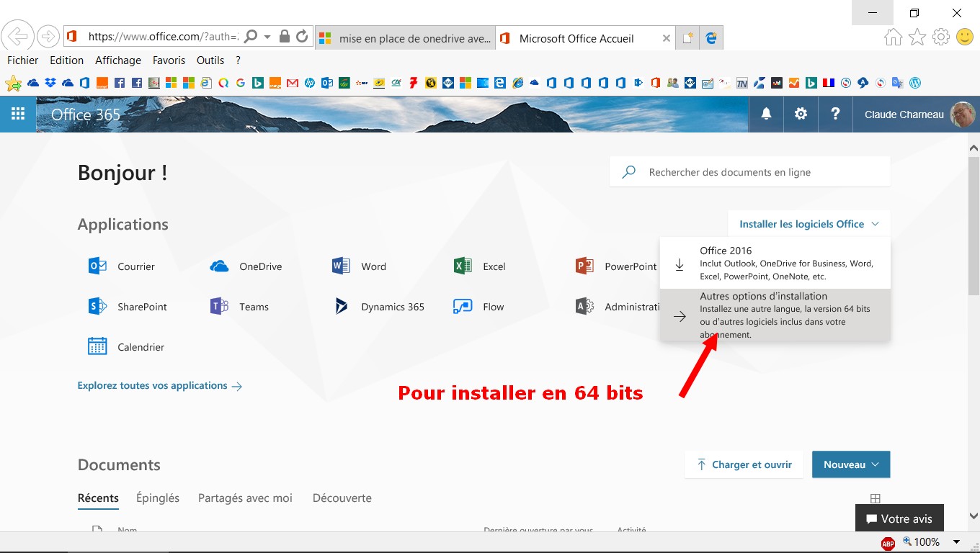Click Explorez toutes vos applications link
The image size is (980, 553).
point(160,385)
